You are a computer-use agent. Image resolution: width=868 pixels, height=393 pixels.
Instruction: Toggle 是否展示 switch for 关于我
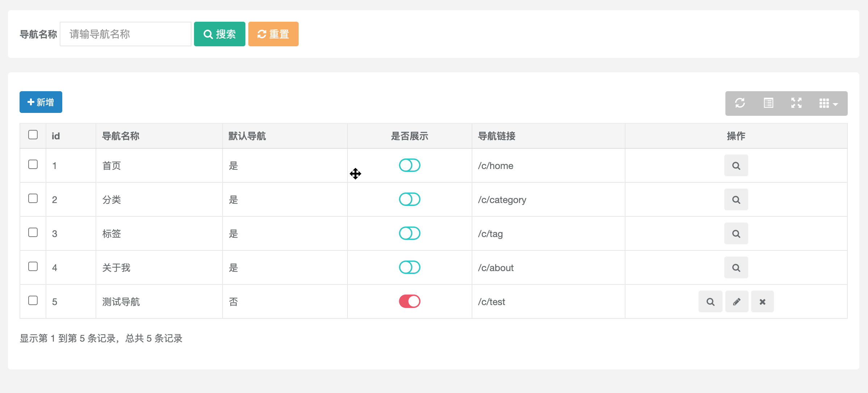point(410,267)
